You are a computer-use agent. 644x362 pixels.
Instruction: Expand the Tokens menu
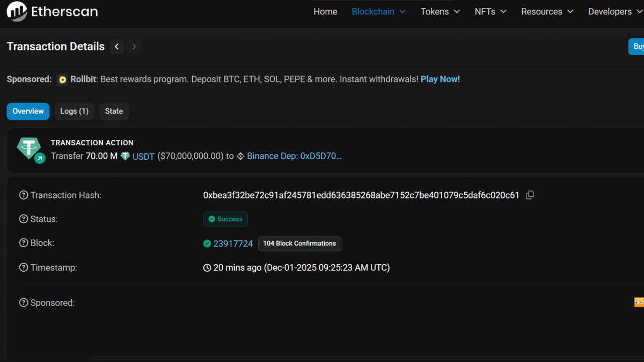coord(440,11)
